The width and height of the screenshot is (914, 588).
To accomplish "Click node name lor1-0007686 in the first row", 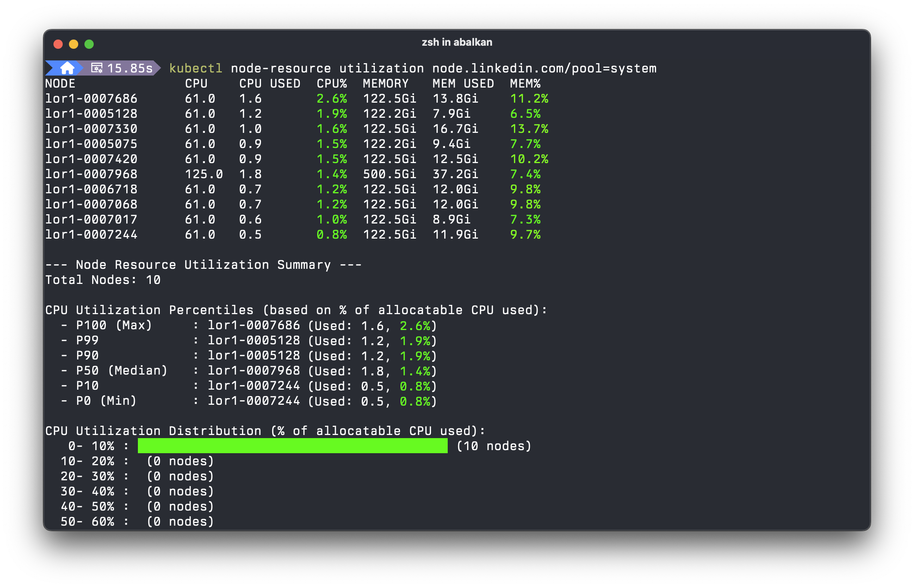I will point(91,99).
